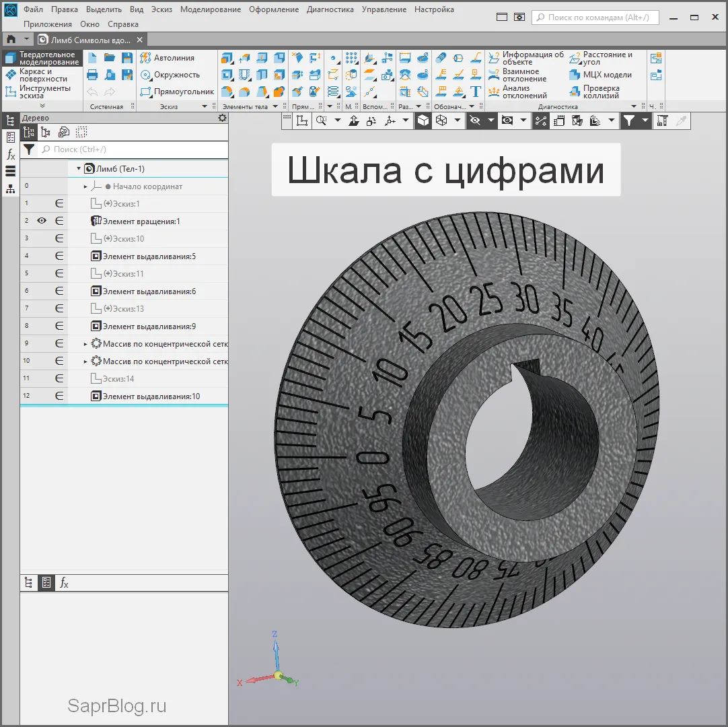The height and width of the screenshot is (727, 728).
Task: Run Проверка коллизий collision check
Action: (x=600, y=92)
